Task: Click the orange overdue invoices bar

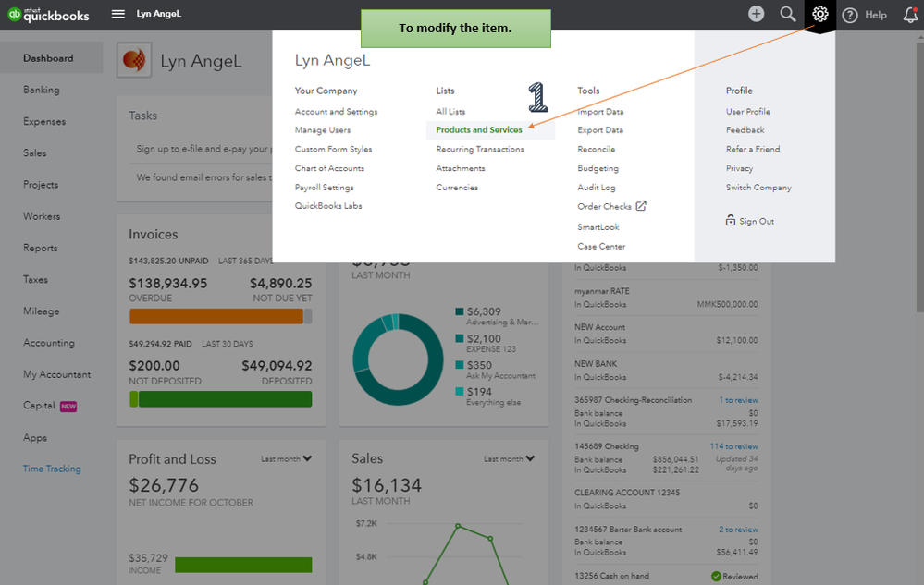Action: pyautogui.click(x=216, y=317)
